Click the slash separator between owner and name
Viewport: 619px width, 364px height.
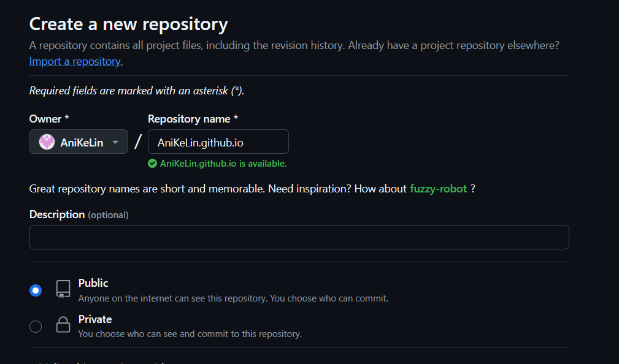pos(137,141)
